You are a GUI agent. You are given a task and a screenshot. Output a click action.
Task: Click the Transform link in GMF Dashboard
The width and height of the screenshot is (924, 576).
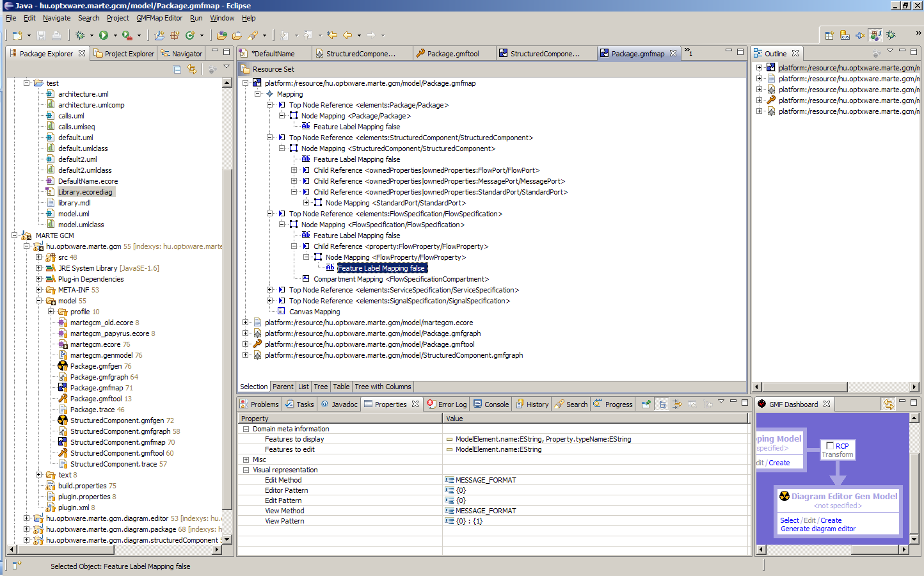pyautogui.click(x=838, y=454)
